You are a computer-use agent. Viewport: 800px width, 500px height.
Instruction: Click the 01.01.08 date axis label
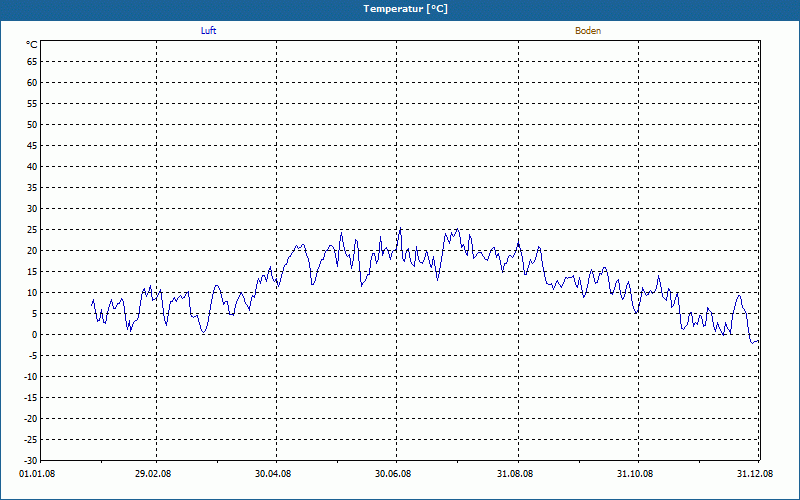click(x=37, y=474)
